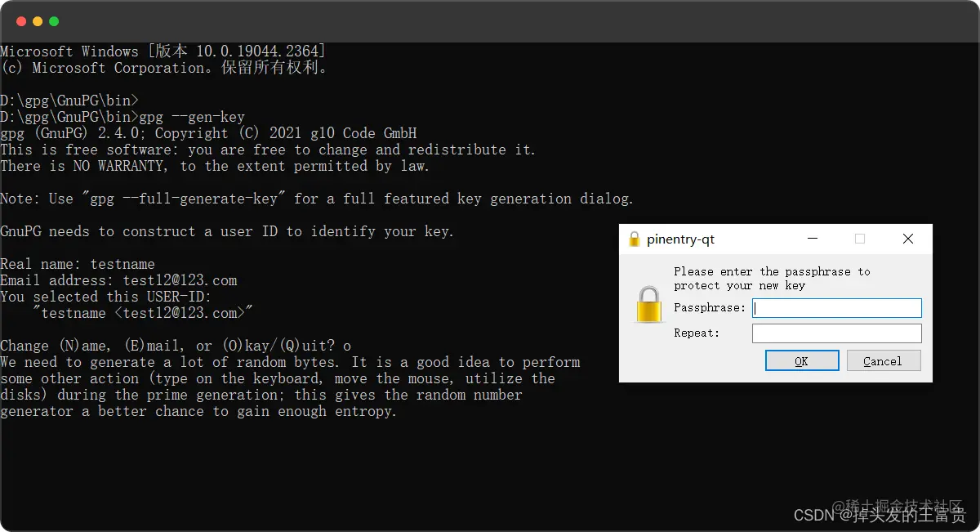The height and width of the screenshot is (532, 980).
Task: Click the 'gpg (GnuPG) 2.4.0' version line
Action: [x=208, y=133]
